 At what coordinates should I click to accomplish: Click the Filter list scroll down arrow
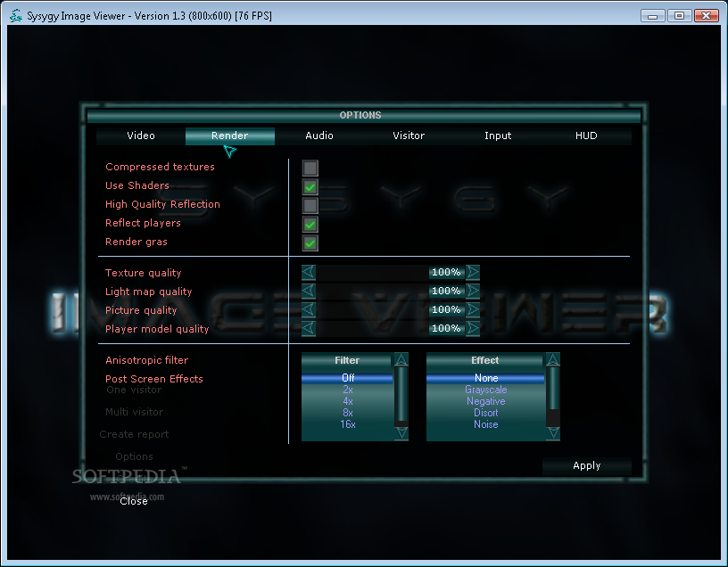[401, 433]
